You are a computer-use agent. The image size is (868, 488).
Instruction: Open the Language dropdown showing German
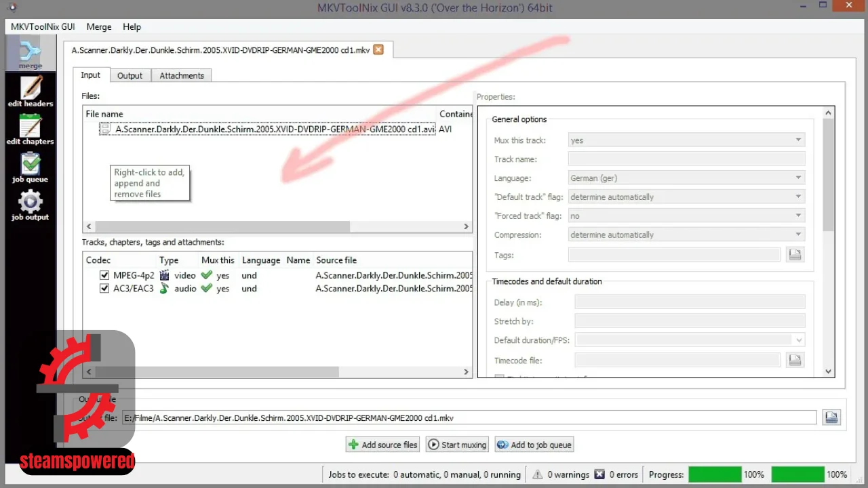click(x=686, y=178)
